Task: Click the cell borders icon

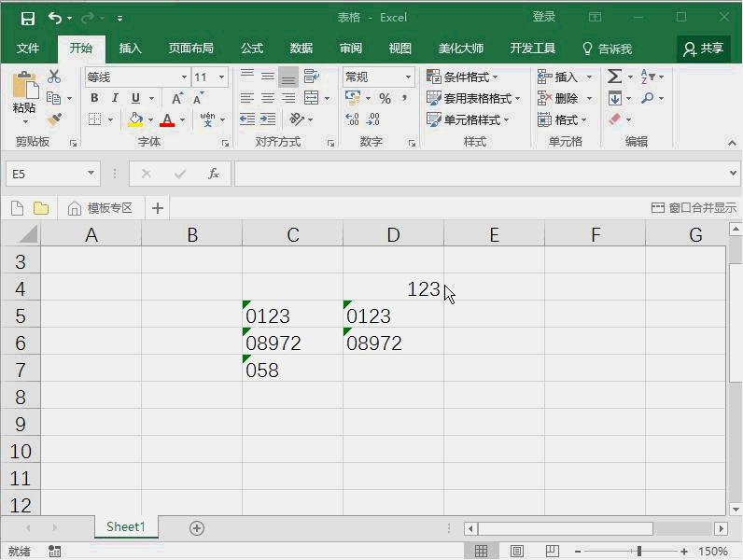Action: (95, 119)
